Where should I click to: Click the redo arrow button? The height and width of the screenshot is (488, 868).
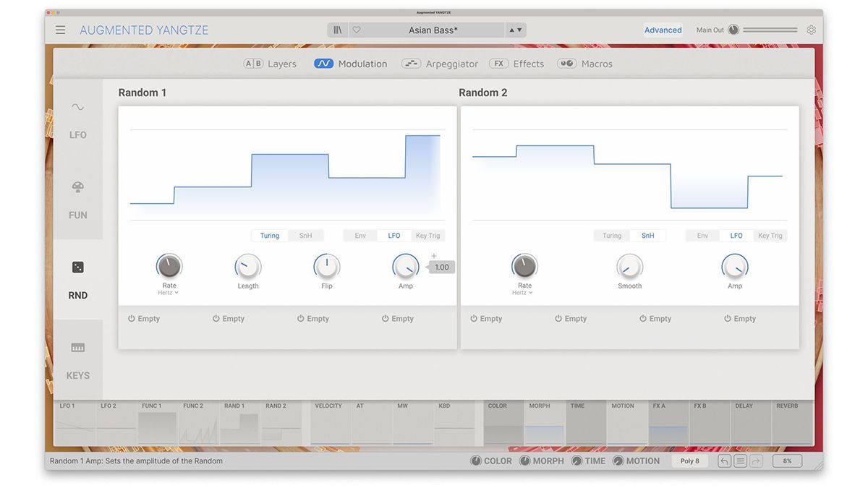[756, 461]
